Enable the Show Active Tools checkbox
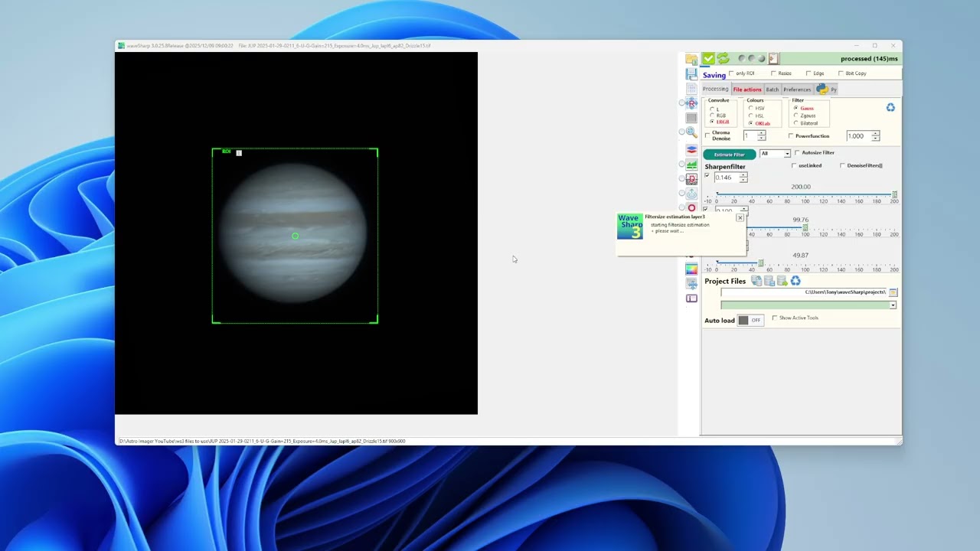 pyautogui.click(x=774, y=318)
